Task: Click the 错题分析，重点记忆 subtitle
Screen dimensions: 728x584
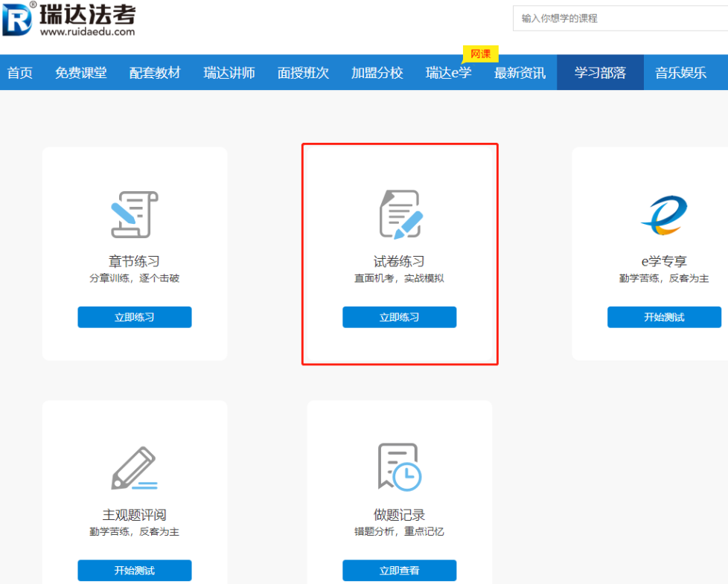Action: (x=399, y=532)
